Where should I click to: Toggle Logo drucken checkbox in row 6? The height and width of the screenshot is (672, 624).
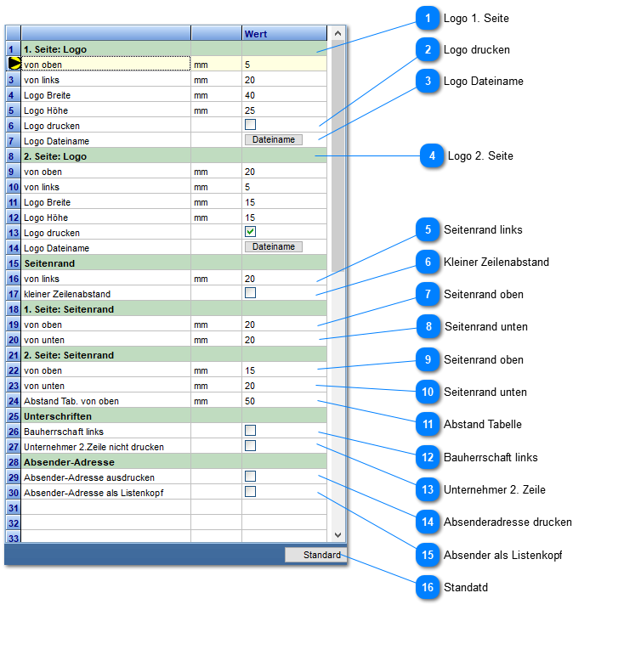(250, 125)
